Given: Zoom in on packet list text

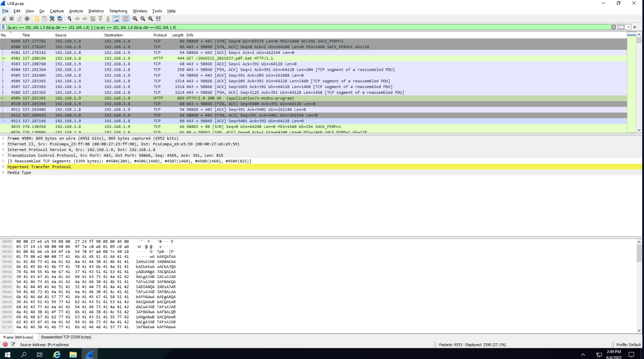Looking at the screenshot, I should coord(135,19).
